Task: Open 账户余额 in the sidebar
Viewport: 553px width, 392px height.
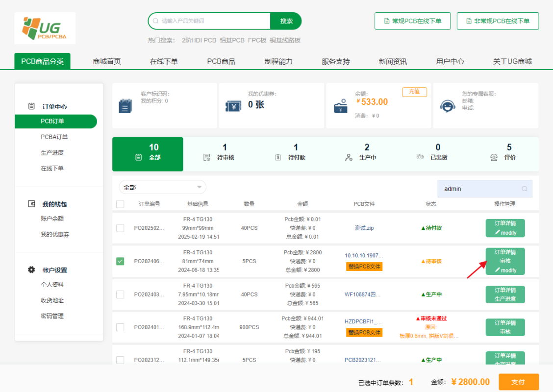Action: pyautogui.click(x=52, y=219)
